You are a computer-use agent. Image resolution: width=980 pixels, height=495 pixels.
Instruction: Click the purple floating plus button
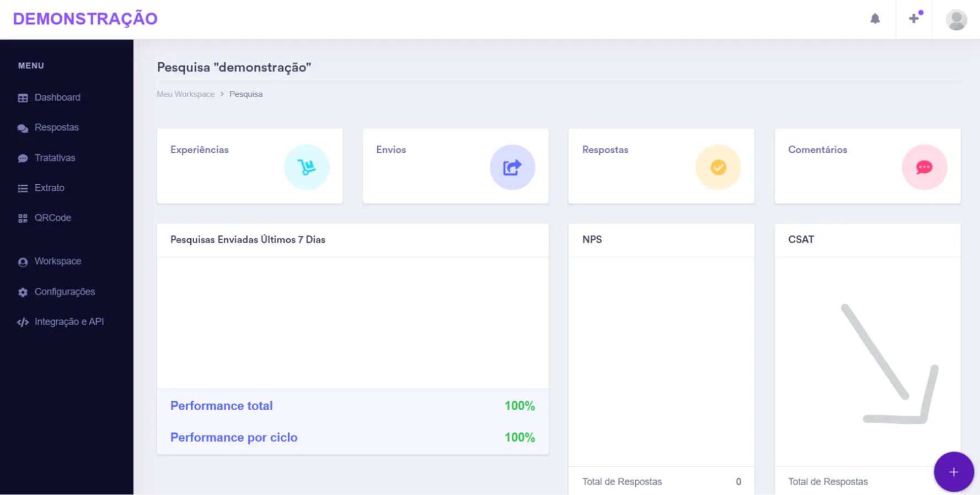954,472
